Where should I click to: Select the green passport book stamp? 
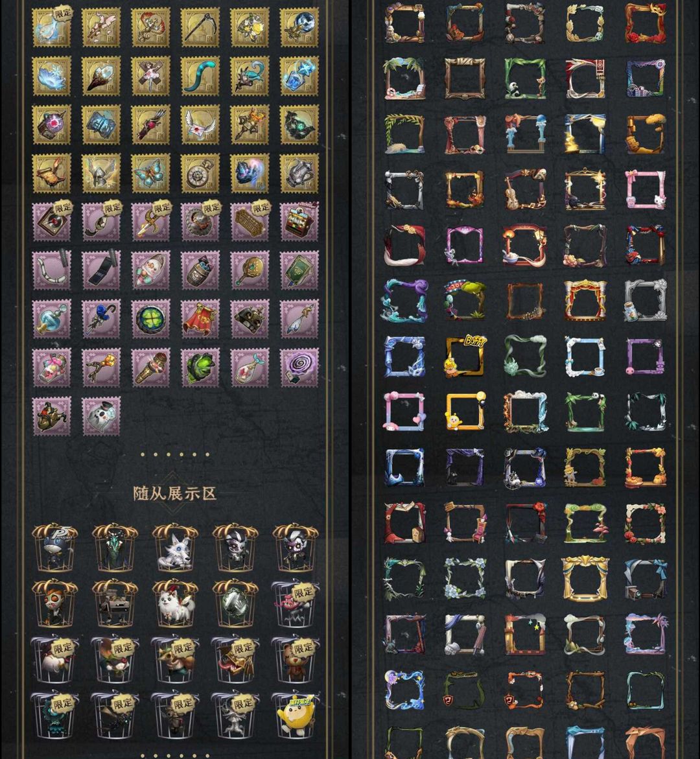point(299,270)
